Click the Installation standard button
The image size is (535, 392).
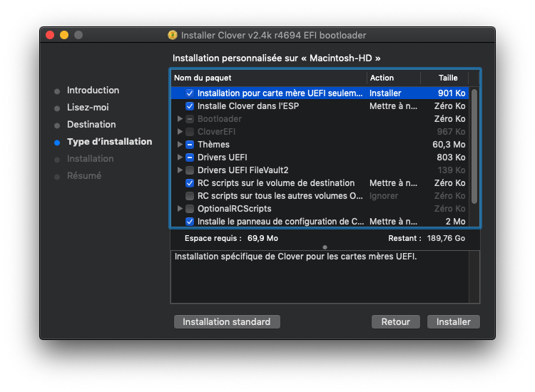point(227,321)
